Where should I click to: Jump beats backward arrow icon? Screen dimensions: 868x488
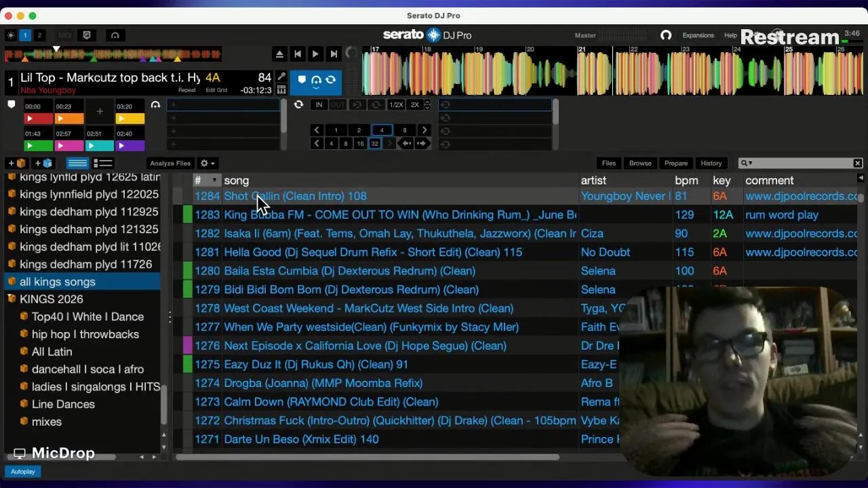(406, 144)
